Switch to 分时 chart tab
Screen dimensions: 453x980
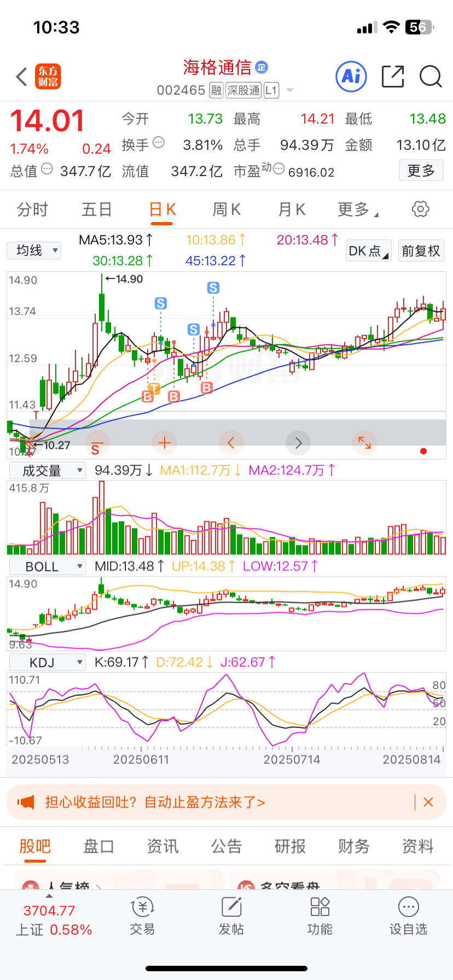point(32,209)
